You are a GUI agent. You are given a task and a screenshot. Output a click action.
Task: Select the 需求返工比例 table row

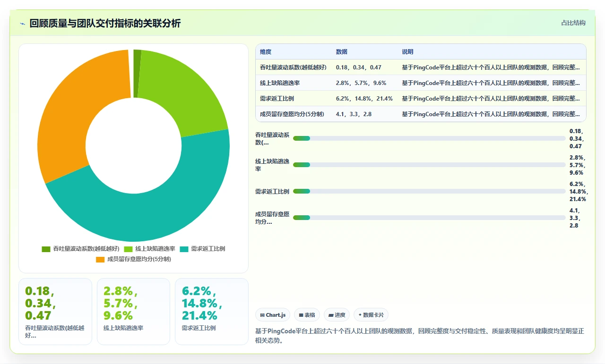[x=421, y=99]
